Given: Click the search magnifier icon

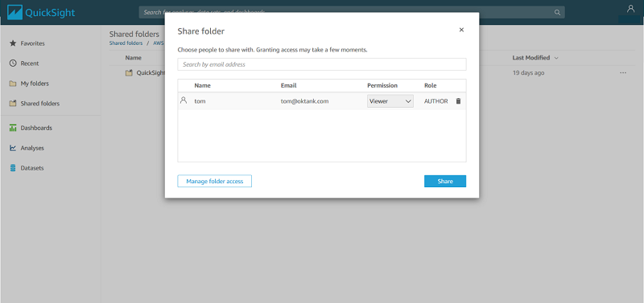Looking at the screenshot, I should tap(557, 12).
